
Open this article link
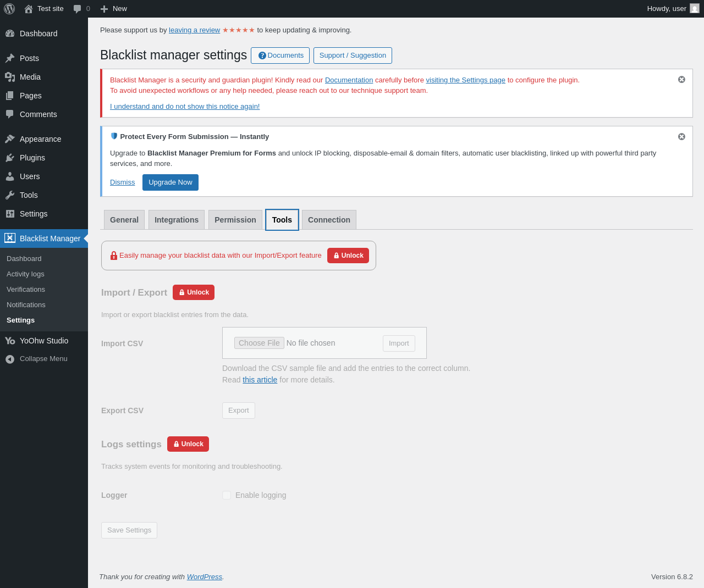(260, 380)
